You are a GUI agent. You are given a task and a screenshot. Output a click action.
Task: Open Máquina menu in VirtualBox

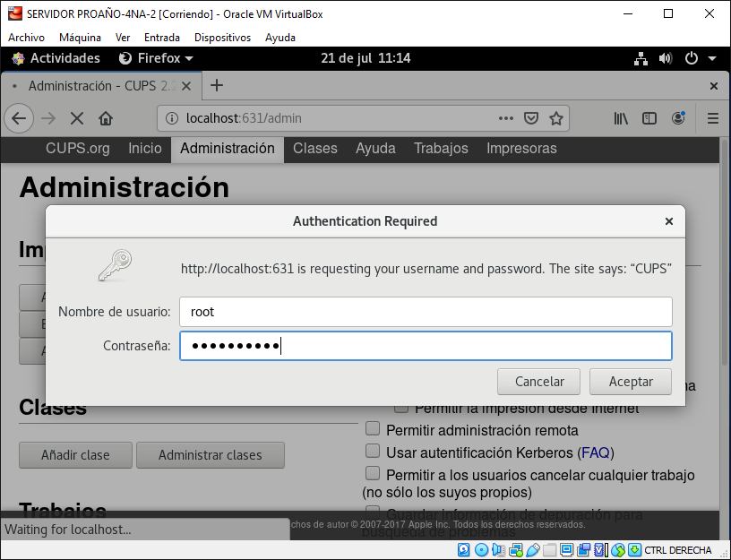[x=80, y=38]
